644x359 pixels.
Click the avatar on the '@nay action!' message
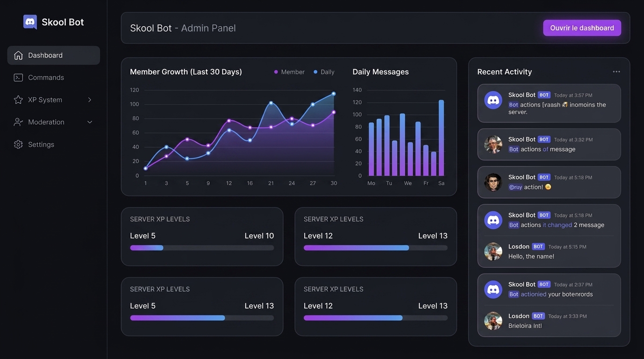pyautogui.click(x=493, y=182)
